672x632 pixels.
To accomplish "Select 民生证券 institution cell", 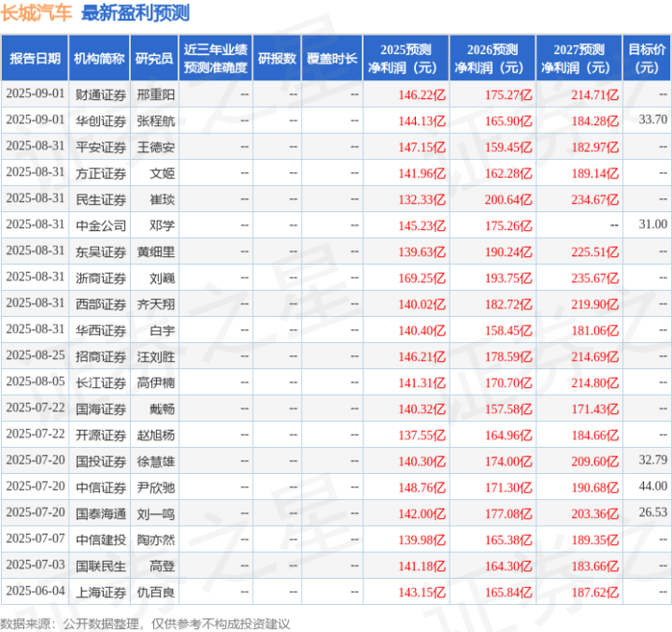I will point(101,199).
